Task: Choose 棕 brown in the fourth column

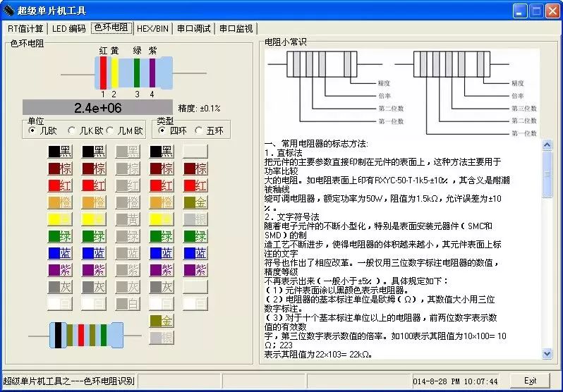Action: [x=162, y=169]
